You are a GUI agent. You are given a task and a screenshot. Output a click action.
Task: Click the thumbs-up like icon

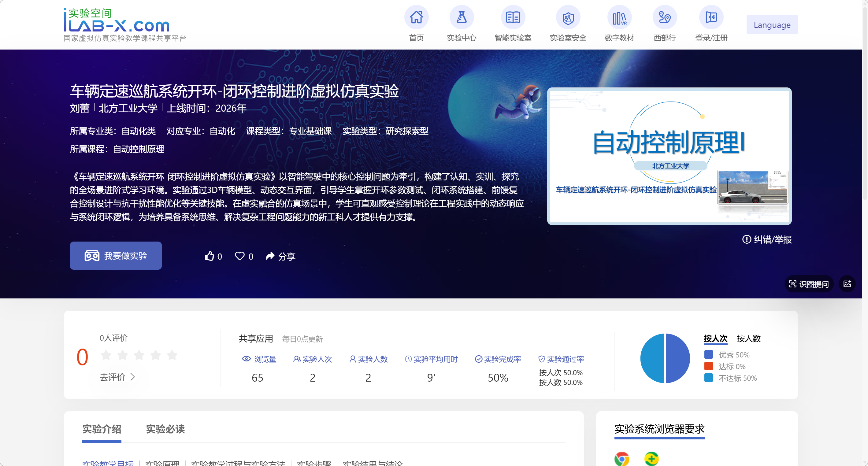pos(210,256)
